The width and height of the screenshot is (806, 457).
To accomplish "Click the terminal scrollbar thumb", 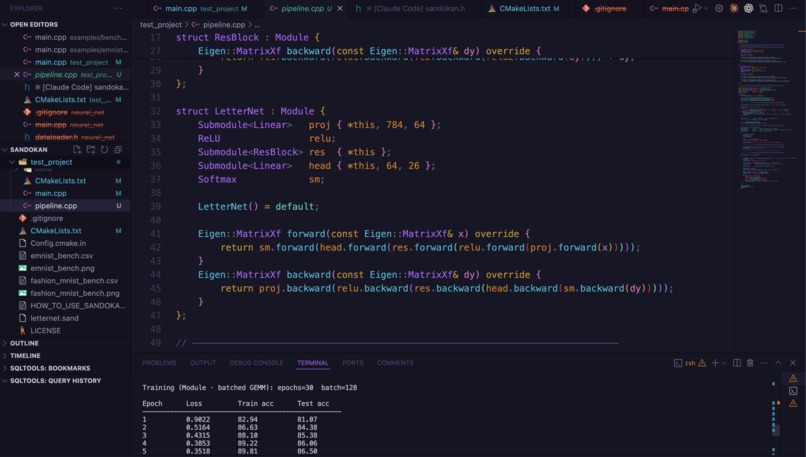I will pyautogui.click(x=776, y=430).
